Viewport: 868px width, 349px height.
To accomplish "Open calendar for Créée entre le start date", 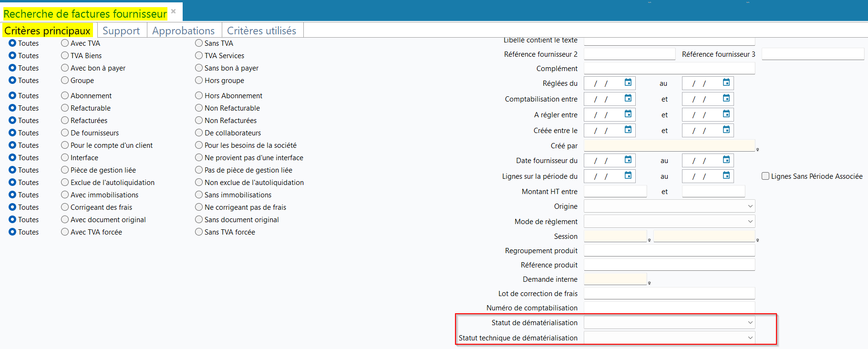I will coord(628,130).
